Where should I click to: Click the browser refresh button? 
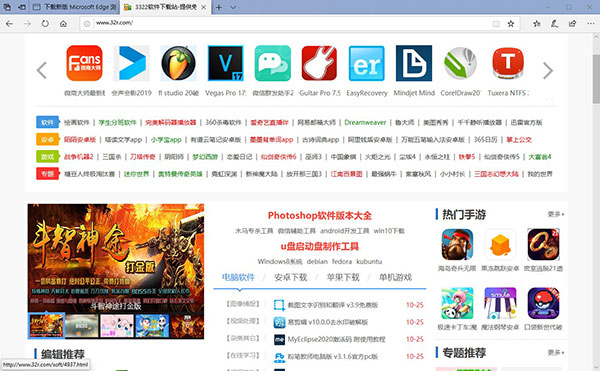tap(45, 24)
